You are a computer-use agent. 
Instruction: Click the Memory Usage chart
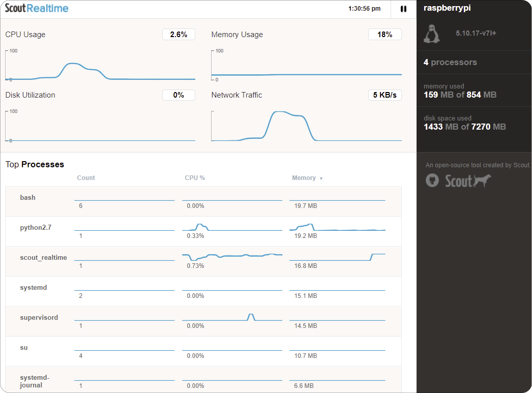coord(306,66)
